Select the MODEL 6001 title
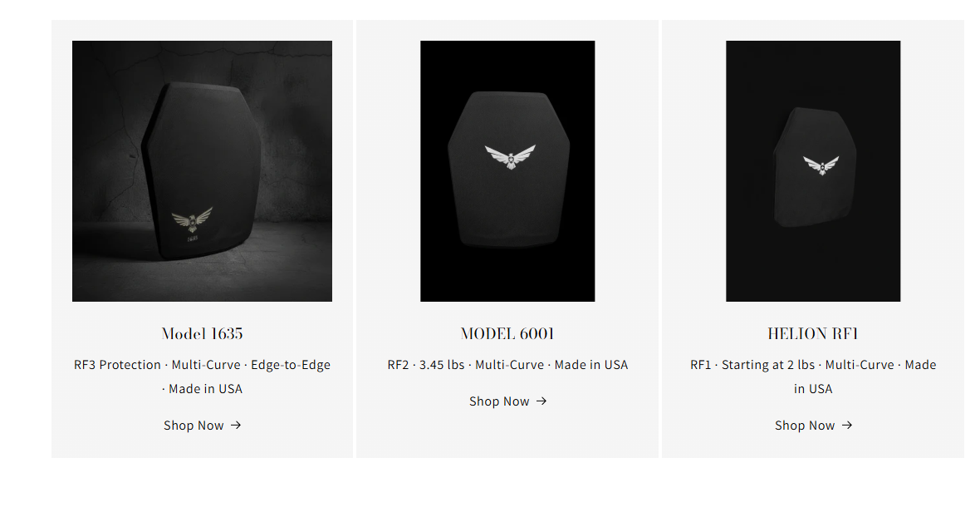 coord(507,334)
